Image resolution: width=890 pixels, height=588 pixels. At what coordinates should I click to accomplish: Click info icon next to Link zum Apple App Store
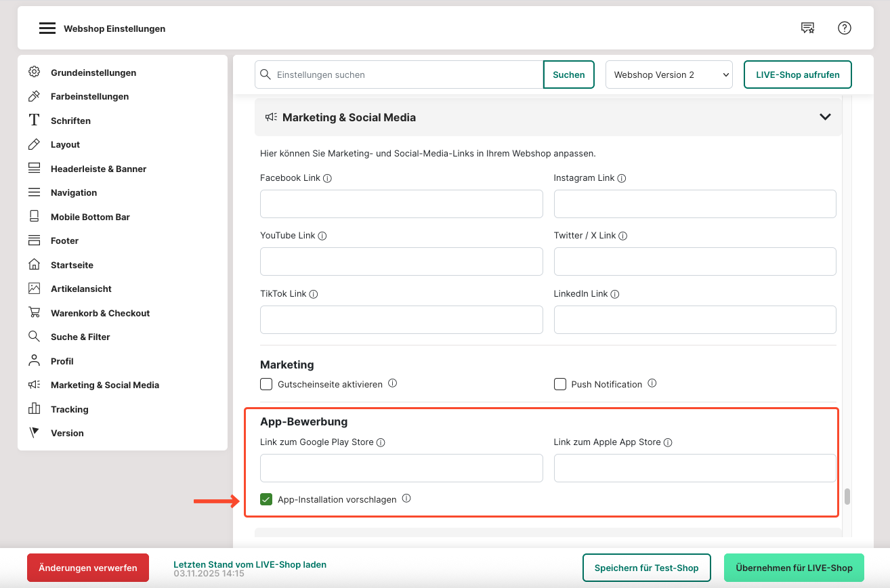(668, 442)
